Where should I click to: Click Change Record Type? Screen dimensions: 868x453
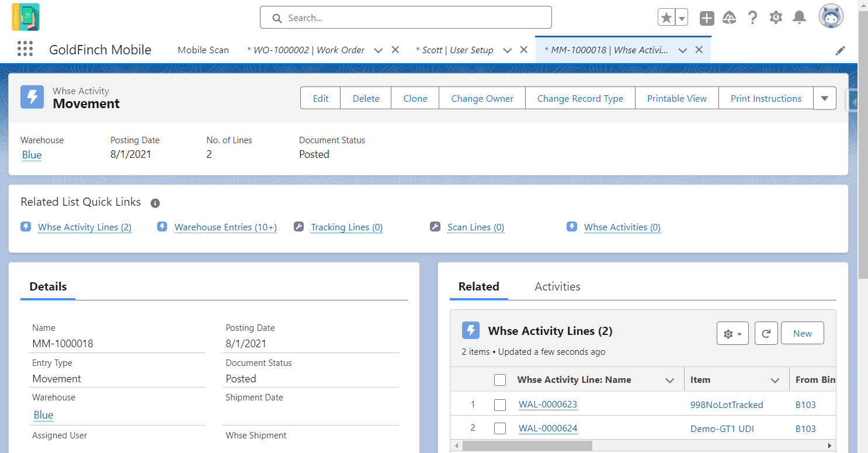click(x=580, y=98)
